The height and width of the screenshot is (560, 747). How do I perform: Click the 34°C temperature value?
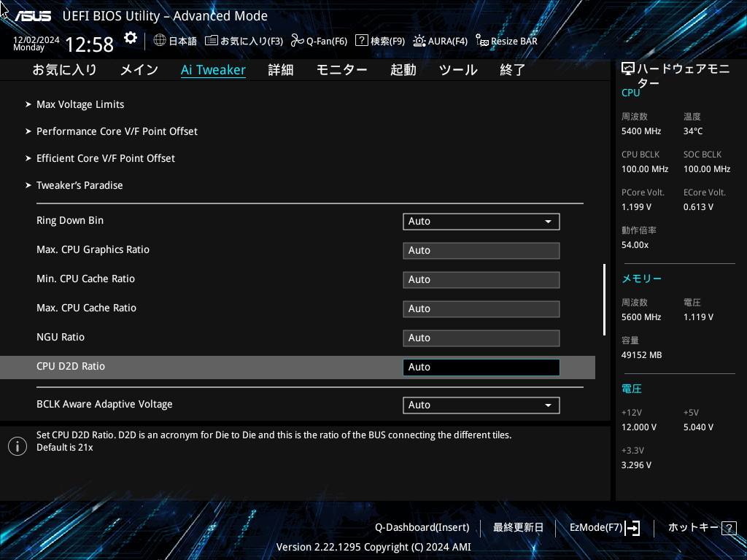click(693, 131)
